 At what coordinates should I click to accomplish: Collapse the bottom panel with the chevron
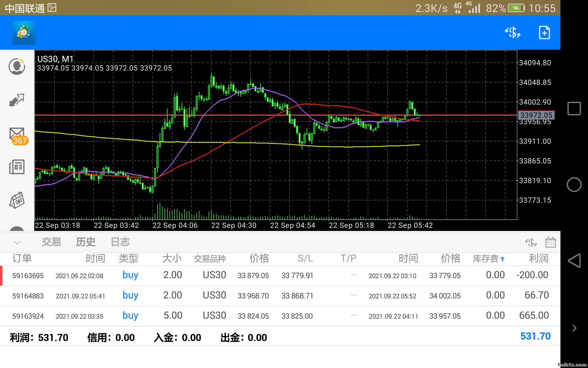pos(17,243)
